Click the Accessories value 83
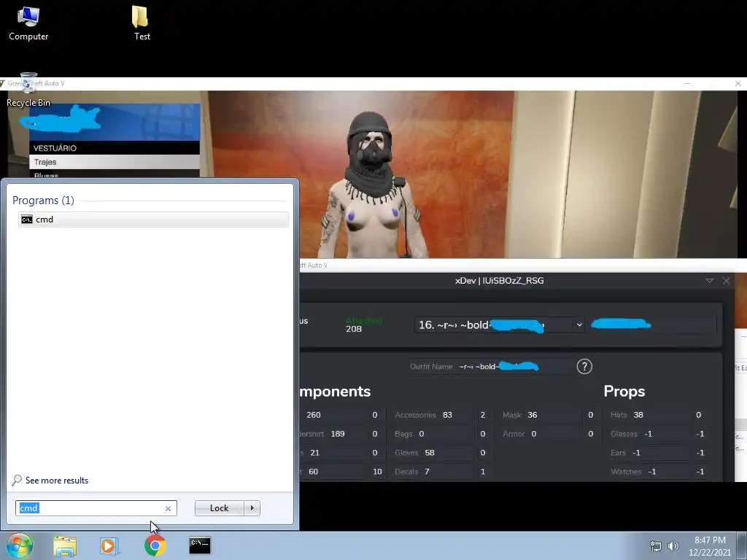Image resolution: width=747 pixels, height=560 pixels. click(x=447, y=415)
